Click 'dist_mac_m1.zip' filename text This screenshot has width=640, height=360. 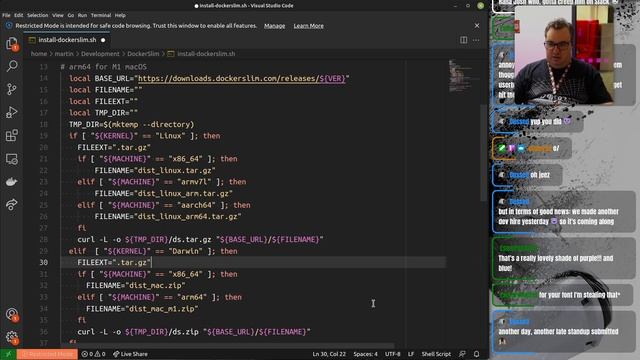[x=163, y=309]
